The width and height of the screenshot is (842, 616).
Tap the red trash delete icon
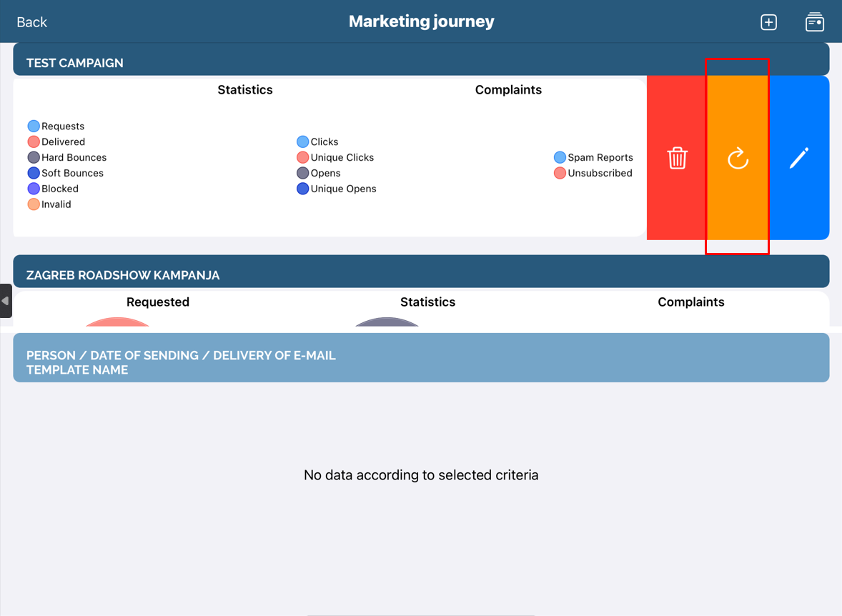(677, 158)
